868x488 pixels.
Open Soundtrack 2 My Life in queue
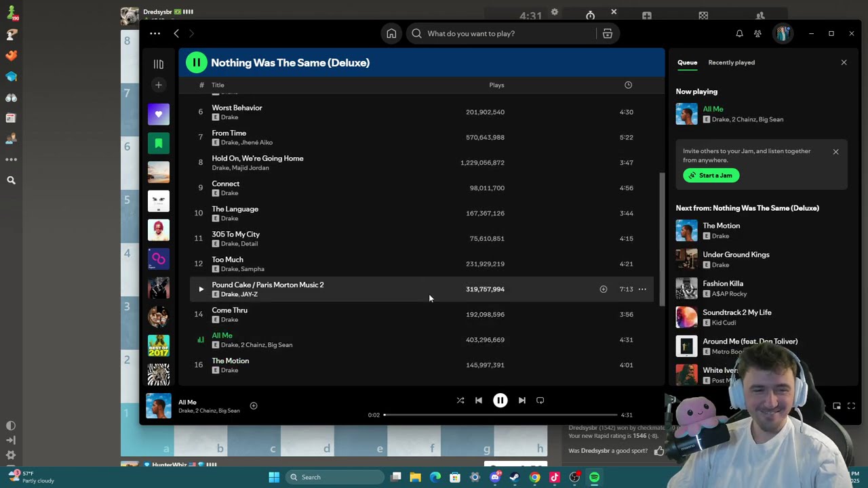[x=736, y=312]
